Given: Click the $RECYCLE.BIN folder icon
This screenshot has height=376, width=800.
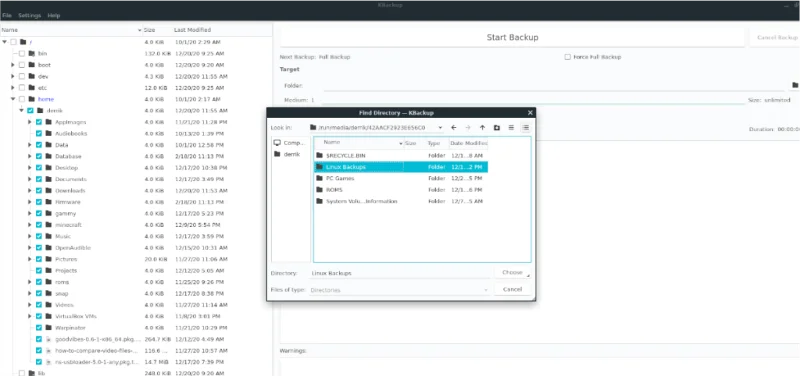Looking at the screenshot, I should 320,155.
